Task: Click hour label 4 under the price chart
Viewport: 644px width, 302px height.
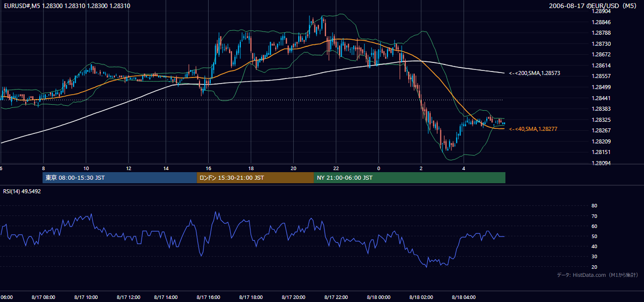Action: (464, 168)
